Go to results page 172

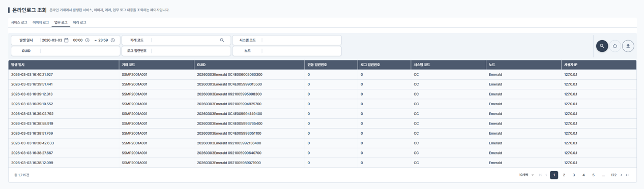pyautogui.click(x=613, y=175)
